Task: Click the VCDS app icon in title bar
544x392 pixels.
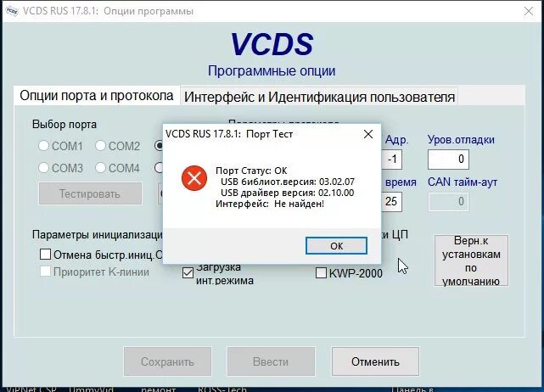Action: (x=12, y=11)
